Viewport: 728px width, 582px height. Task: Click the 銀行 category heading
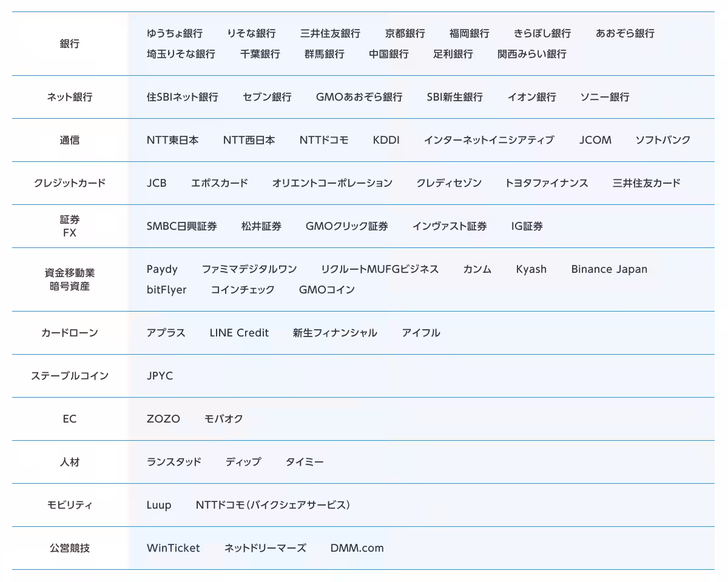[x=70, y=44]
